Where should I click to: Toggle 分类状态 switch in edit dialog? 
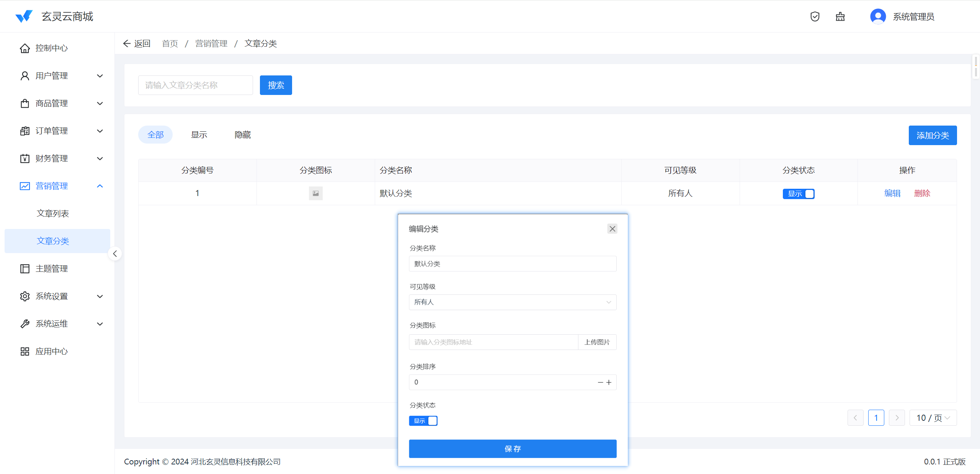tap(423, 421)
